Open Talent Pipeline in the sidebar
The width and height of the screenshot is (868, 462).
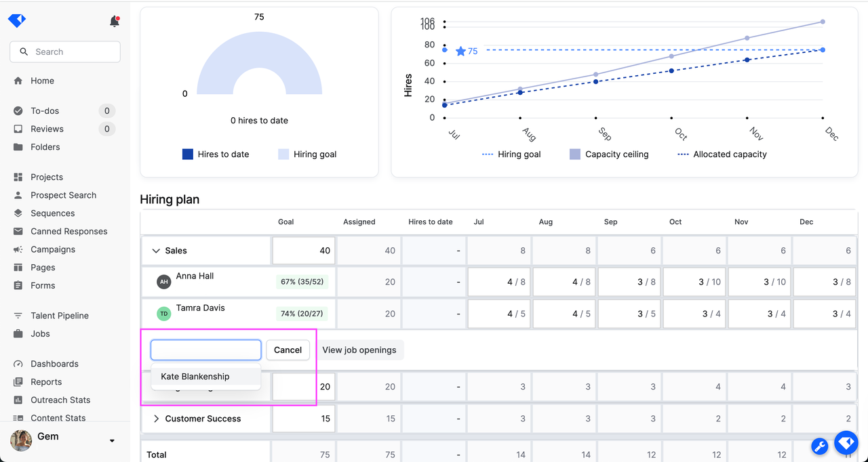tap(59, 316)
